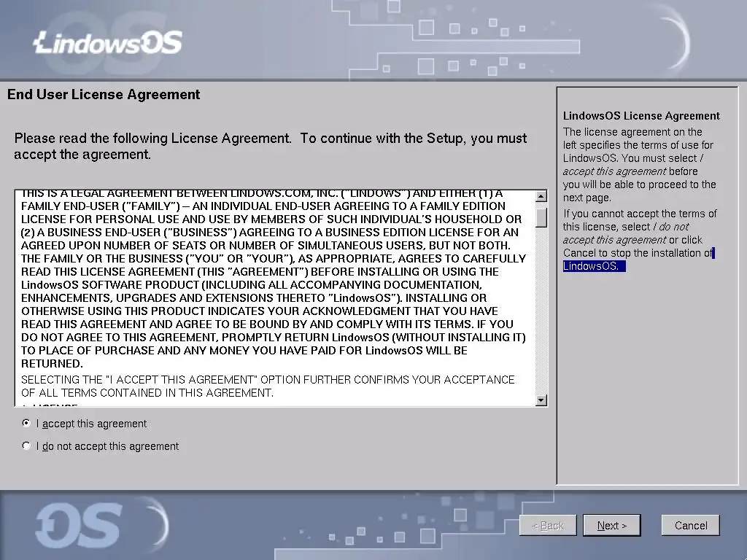Click the license text scroll-down arrow
The image size is (747, 560).
541,400
